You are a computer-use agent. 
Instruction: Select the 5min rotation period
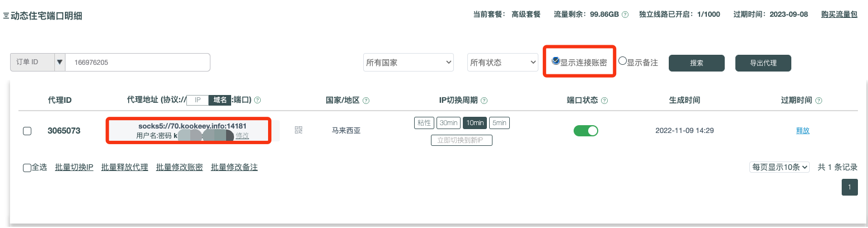499,123
